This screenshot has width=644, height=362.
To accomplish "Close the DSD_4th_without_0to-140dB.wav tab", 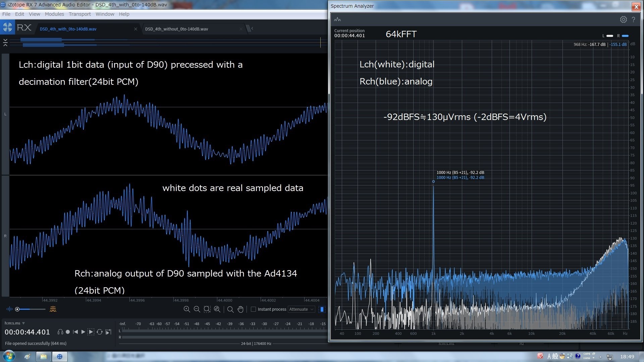I will [241, 29].
